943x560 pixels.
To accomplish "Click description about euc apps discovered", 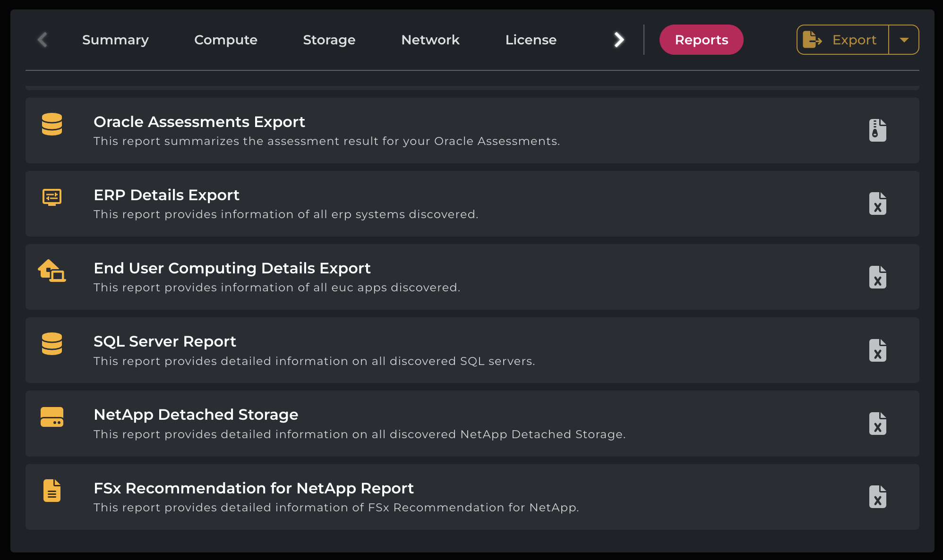I will click(277, 288).
